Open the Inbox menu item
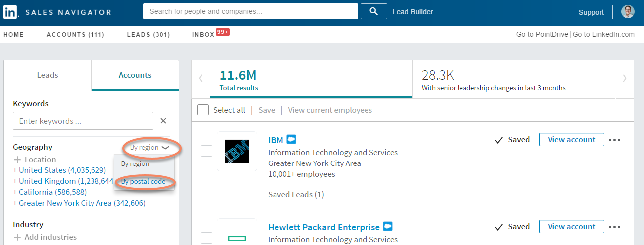This screenshot has width=644, height=245. click(203, 35)
